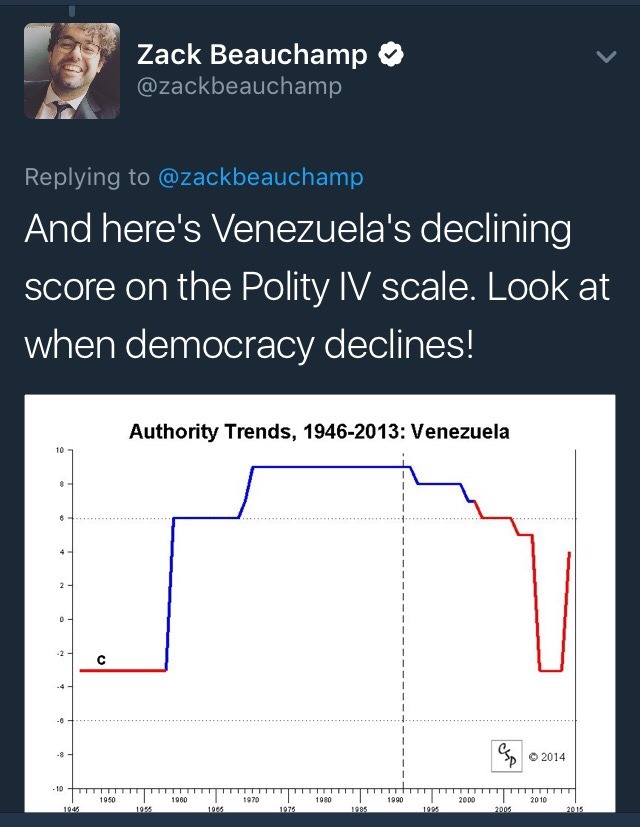Select the C marker above the red line
Screen dimensions: 640x827
(101, 660)
